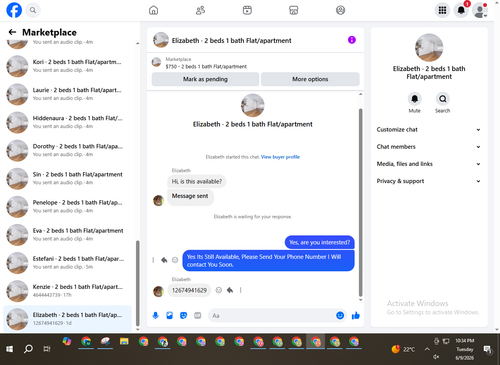
Task: Open the Windows Start menu
Action: [9, 349]
